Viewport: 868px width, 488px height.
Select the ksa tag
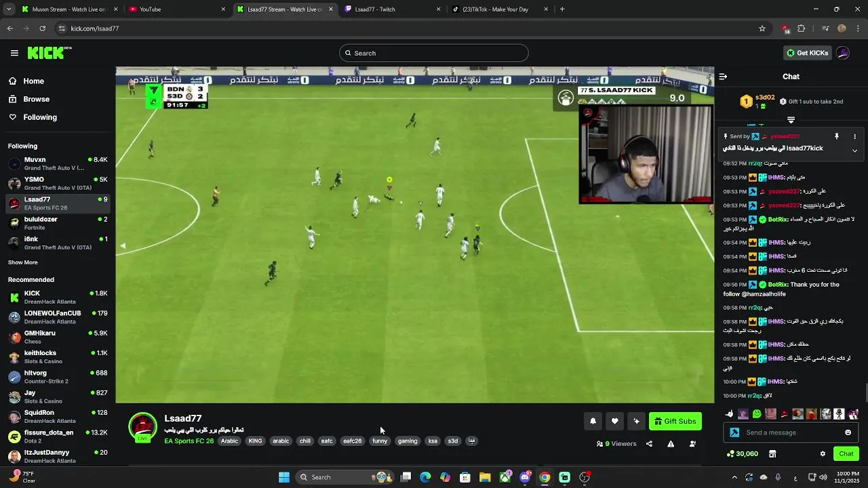coord(433,441)
